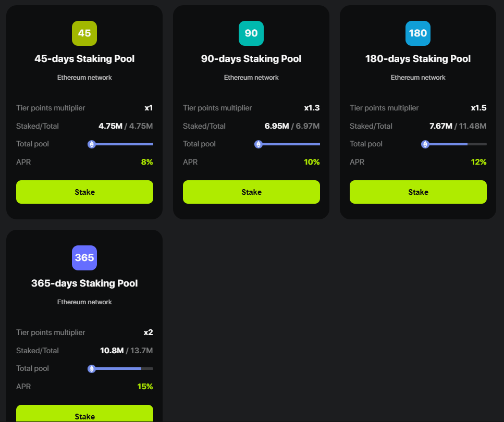504x422 pixels.
Task: Click the '7.67M / 11.48M' staked value
Action: coord(458,126)
